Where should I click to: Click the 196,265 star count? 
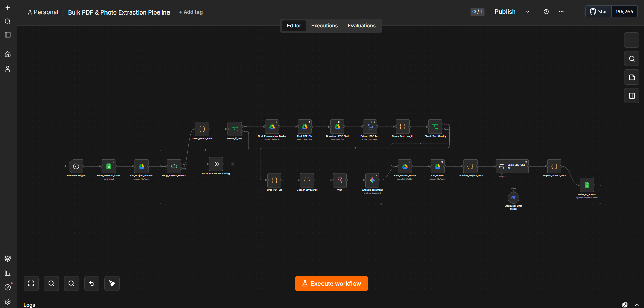pos(624,11)
